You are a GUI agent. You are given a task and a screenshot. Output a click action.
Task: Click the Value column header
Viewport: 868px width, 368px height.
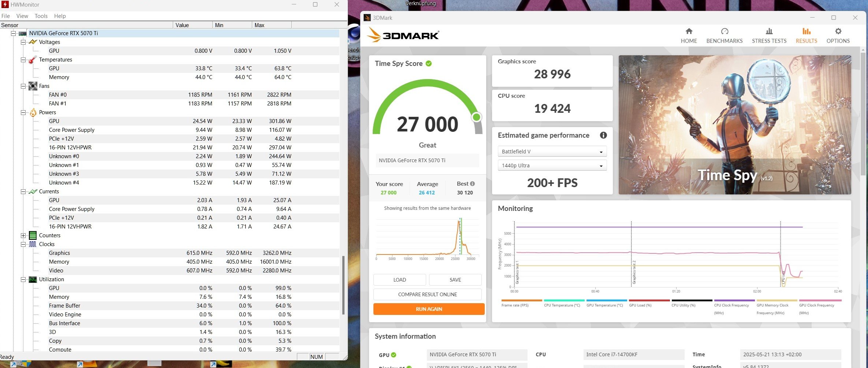tap(193, 25)
